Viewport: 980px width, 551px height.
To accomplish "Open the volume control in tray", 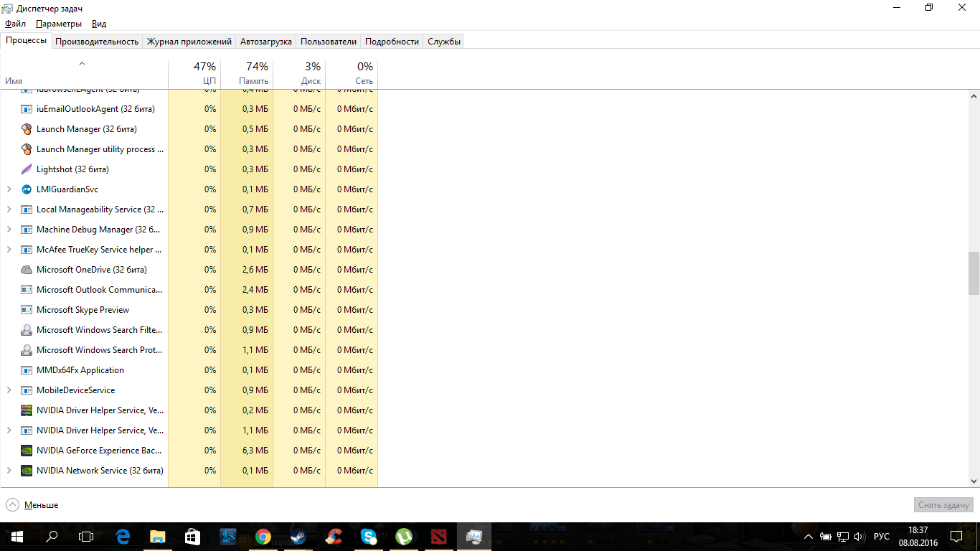I will click(859, 537).
